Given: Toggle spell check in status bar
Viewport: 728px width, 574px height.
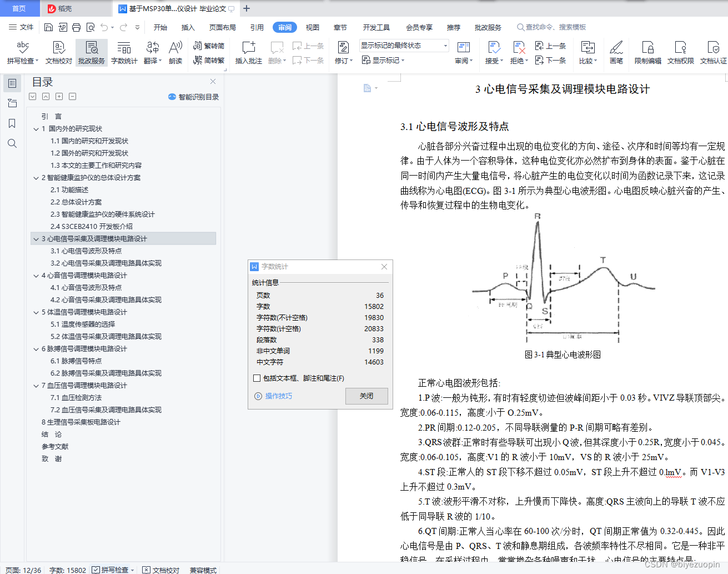Looking at the screenshot, I should pos(113,570).
